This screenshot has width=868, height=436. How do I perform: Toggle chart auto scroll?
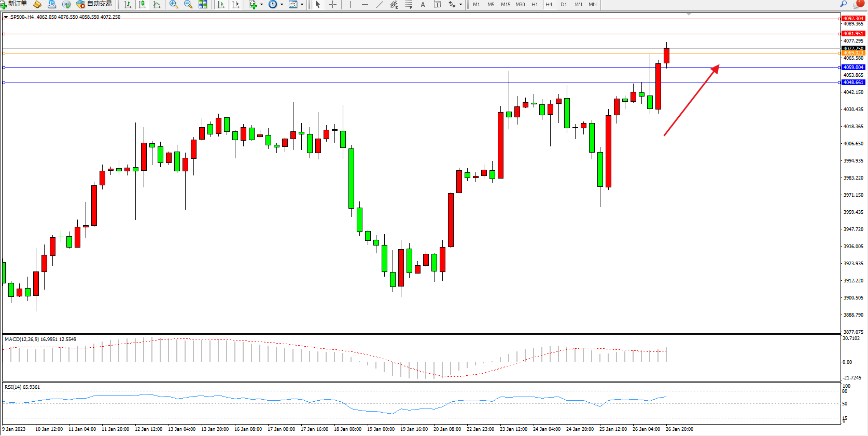pos(221,4)
